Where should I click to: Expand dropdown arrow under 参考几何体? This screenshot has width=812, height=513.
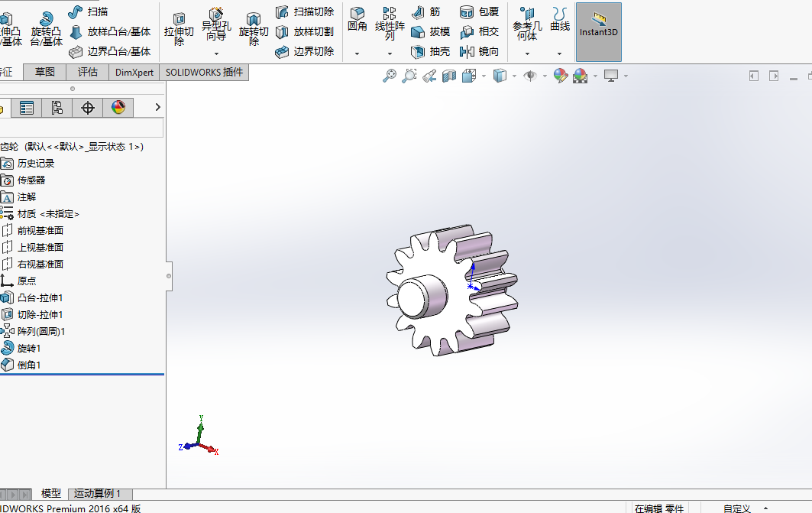tap(527, 54)
